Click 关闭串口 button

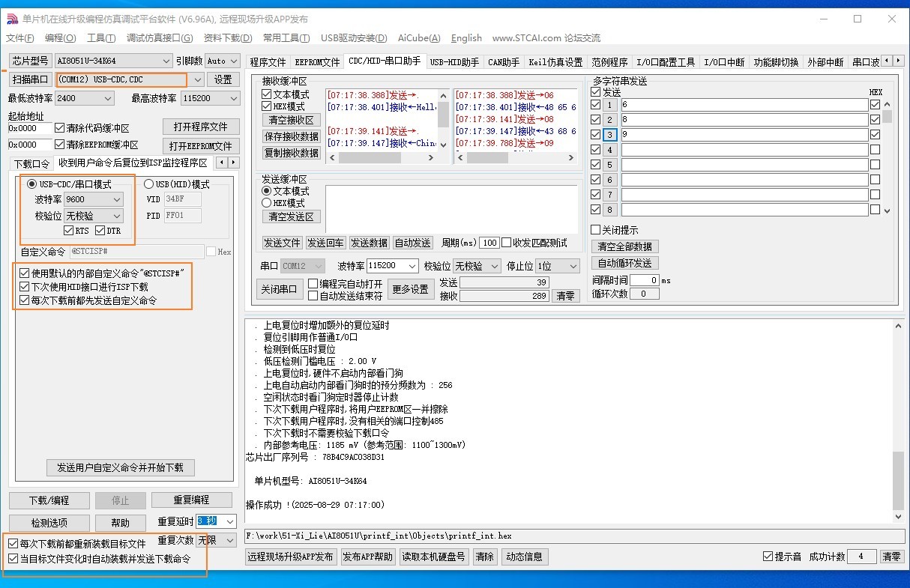coord(279,289)
